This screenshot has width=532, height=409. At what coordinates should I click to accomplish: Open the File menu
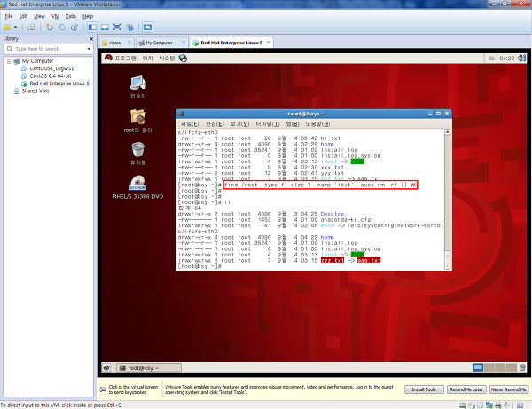click(x=9, y=16)
